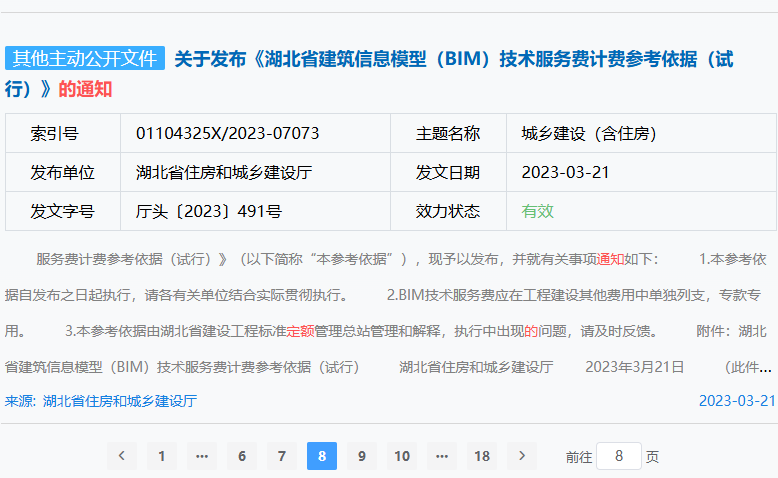This screenshot has height=478, width=778.
Task: Jump to page 7
Action: click(x=282, y=456)
